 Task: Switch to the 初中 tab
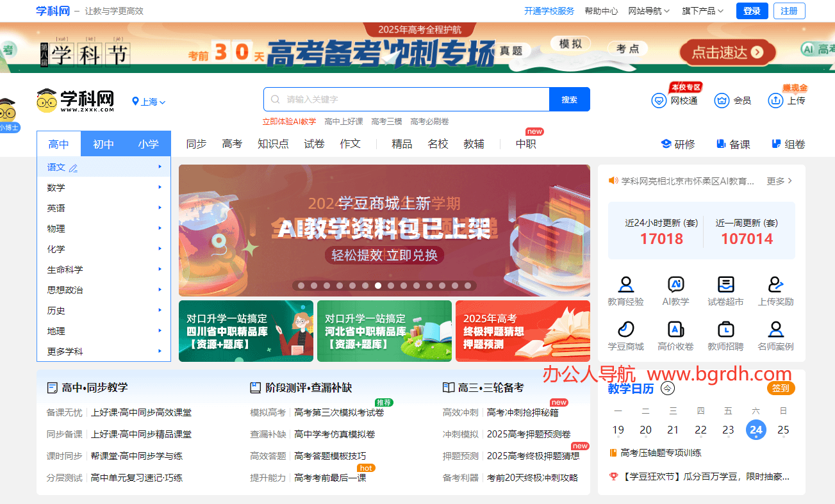click(103, 144)
